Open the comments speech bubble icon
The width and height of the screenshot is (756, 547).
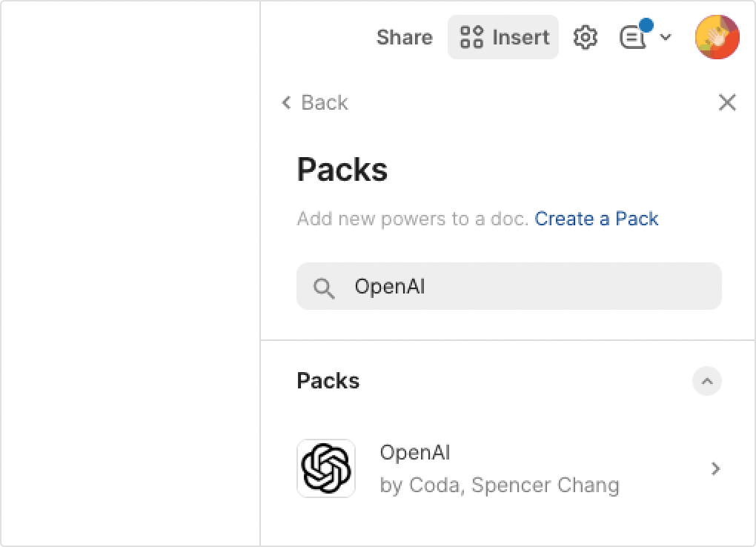click(x=630, y=38)
